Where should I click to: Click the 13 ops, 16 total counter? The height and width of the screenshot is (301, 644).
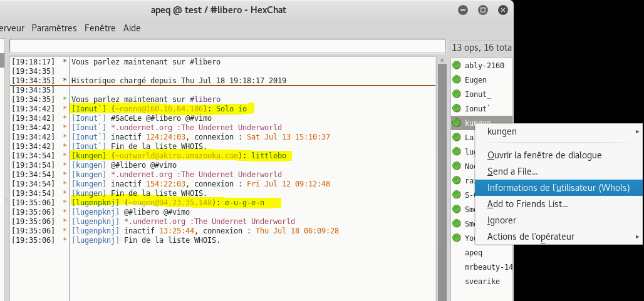click(481, 48)
